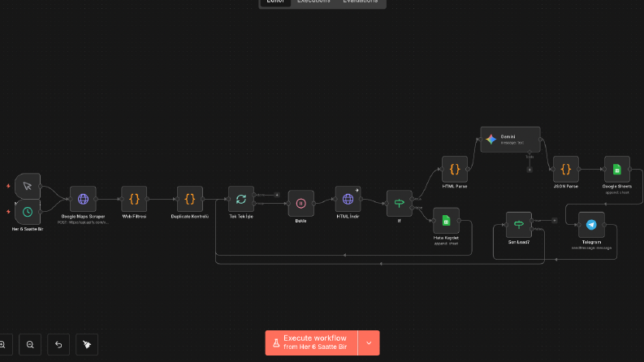Select the Son Lead? condition node

point(519,225)
